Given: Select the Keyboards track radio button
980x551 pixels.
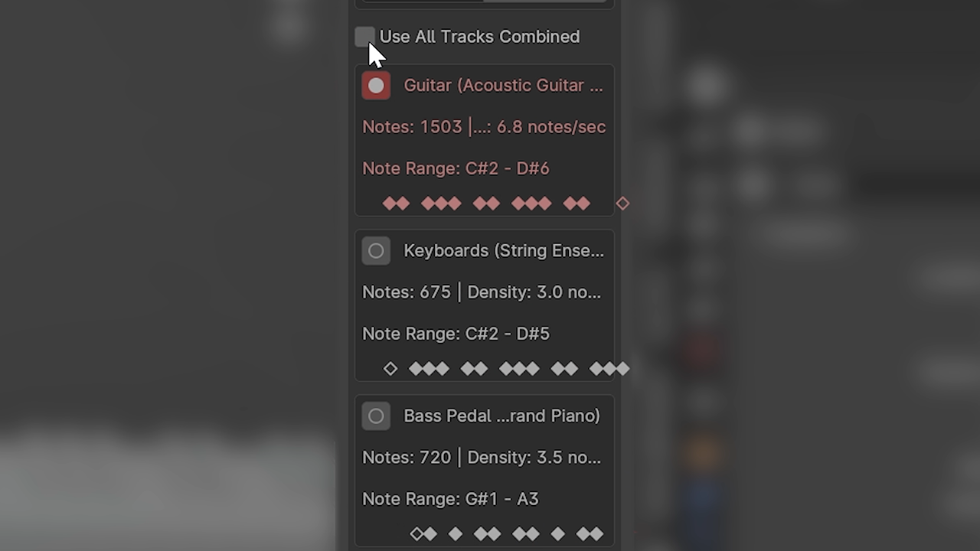Looking at the screenshot, I should tap(376, 251).
